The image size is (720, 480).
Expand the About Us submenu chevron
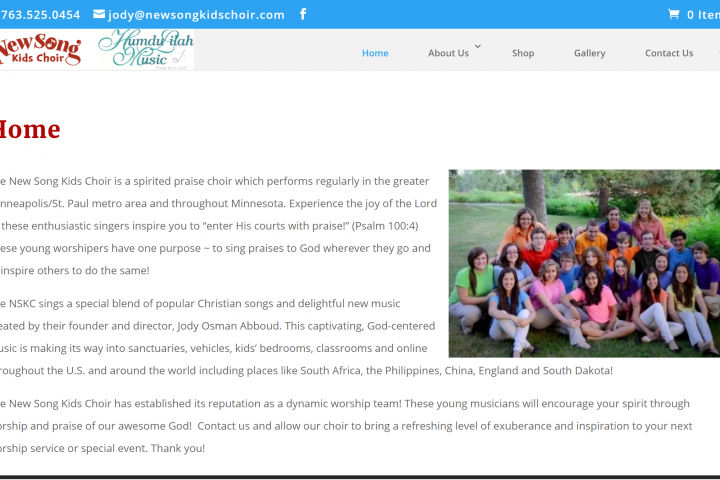point(478,46)
